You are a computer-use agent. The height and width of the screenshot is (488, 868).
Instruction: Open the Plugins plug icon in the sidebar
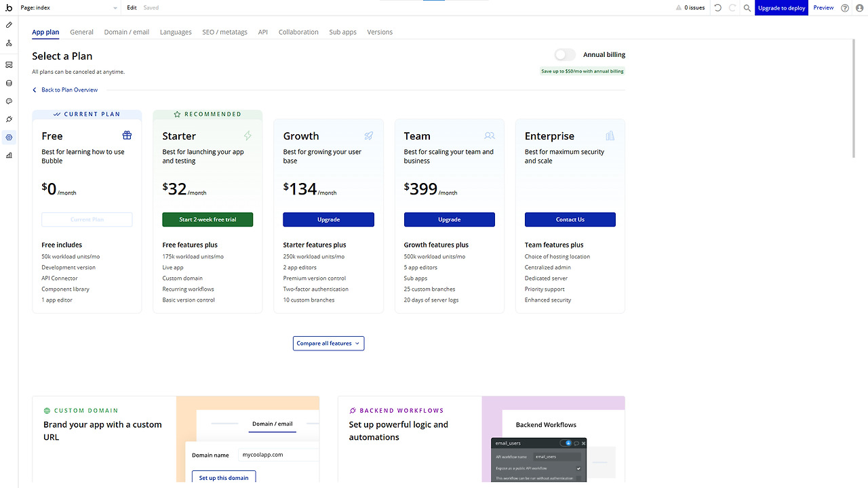coord(9,119)
